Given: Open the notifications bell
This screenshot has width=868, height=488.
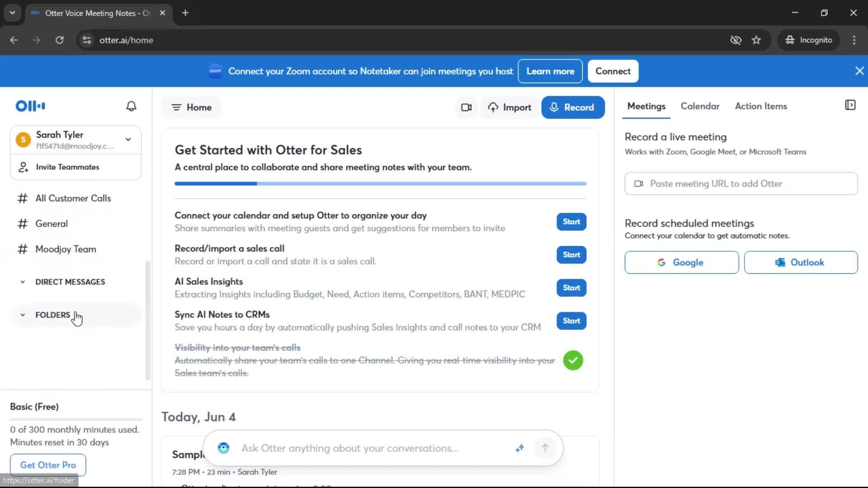Looking at the screenshot, I should point(131,106).
